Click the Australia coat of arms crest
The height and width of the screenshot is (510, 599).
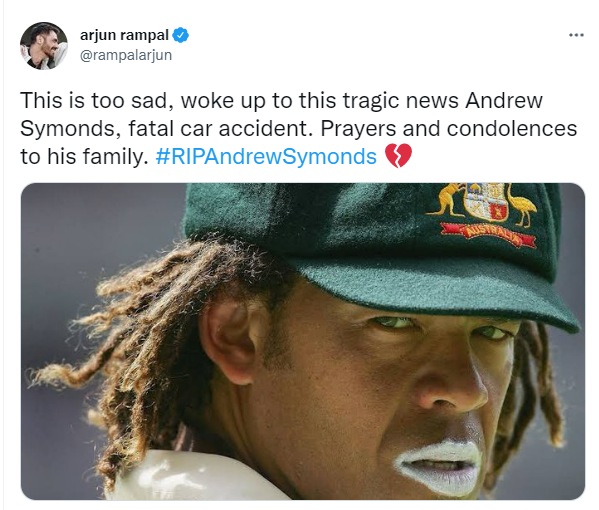[x=484, y=201]
